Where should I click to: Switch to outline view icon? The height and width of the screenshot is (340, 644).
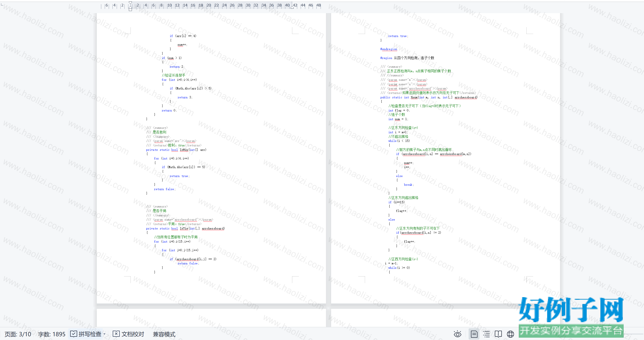pyautogui.click(x=486, y=334)
